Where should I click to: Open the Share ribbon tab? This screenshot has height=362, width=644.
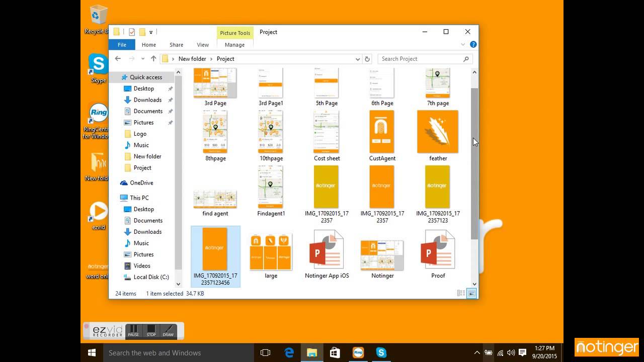pyautogui.click(x=176, y=45)
